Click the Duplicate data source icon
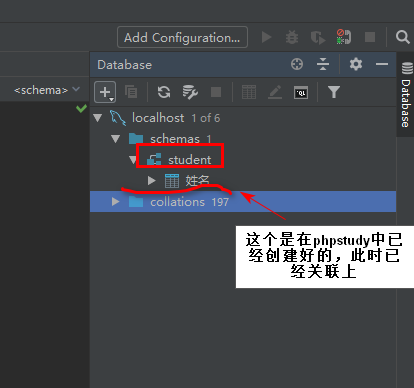Image resolution: width=414 pixels, height=388 pixels. pyautogui.click(x=131, y=92)
